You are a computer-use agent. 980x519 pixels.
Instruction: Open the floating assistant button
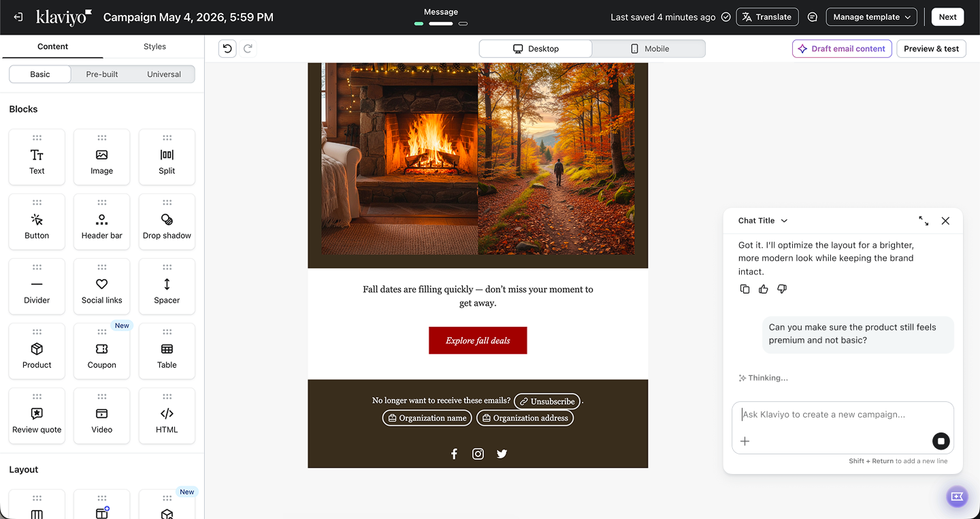958,497
